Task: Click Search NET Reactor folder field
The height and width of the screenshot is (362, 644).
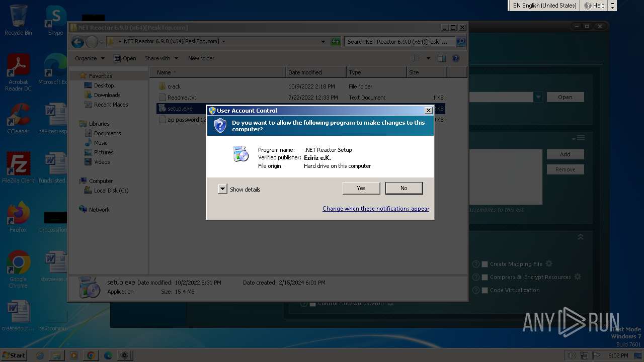Action: point(400,42)
